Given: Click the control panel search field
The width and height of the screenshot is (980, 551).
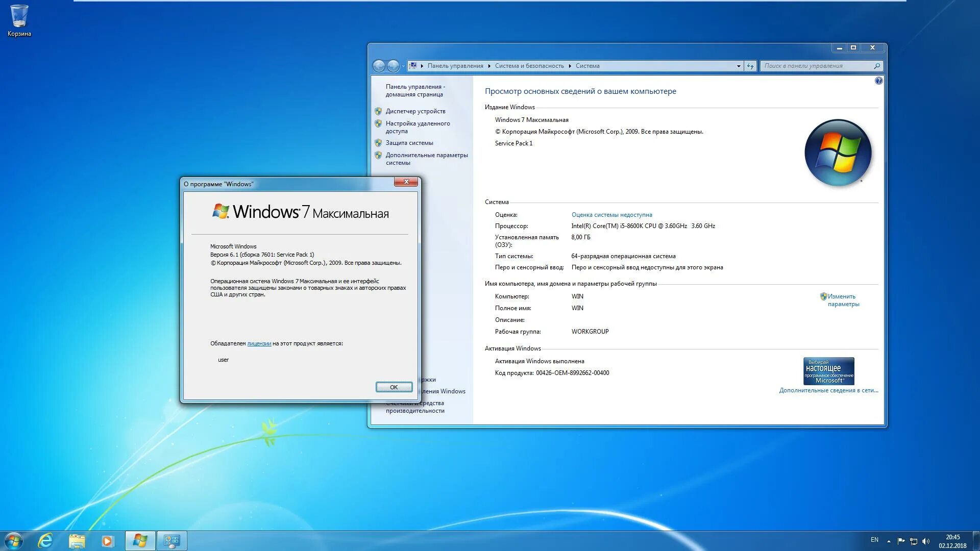Looking at the screenshot, I should click(817, 66).
